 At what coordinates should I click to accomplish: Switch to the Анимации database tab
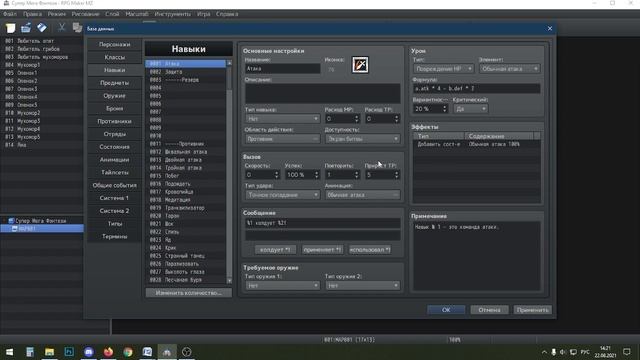[x=114, y=160]
